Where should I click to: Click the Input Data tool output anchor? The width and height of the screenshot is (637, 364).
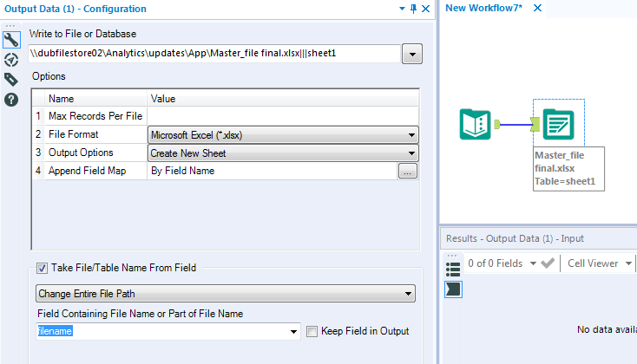click(x=497, y=124)
